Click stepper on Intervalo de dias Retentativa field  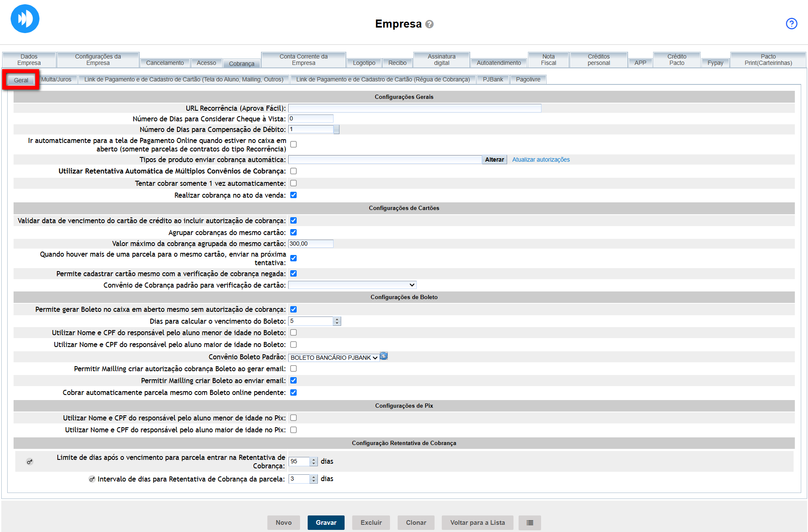(314, 479)
